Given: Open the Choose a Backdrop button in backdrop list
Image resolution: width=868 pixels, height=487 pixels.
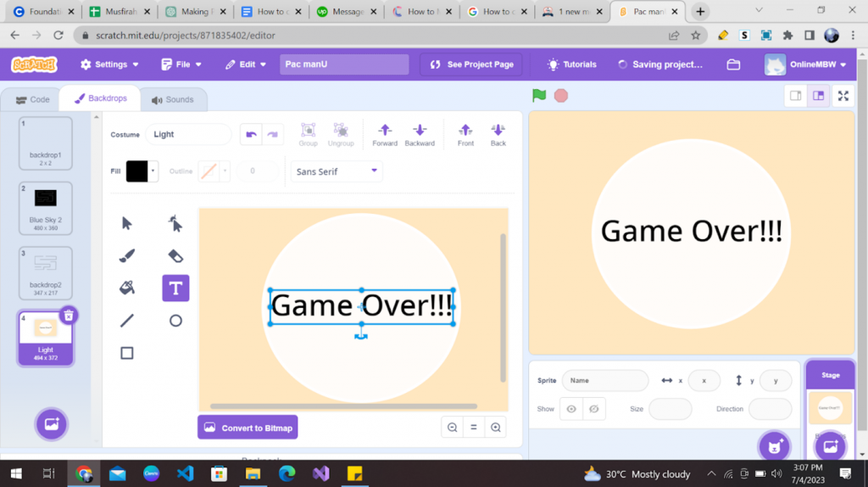Looking at the screenshot, I should tap(52, 424).
